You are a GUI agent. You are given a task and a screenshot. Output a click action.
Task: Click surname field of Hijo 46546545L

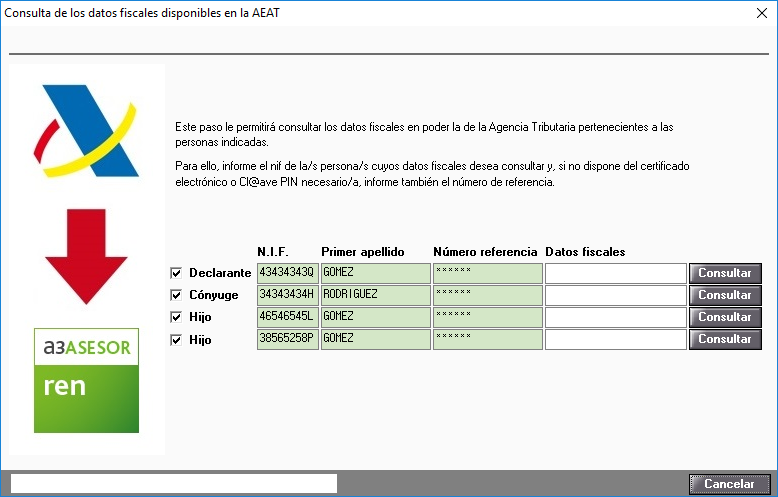tap(376, 317)
